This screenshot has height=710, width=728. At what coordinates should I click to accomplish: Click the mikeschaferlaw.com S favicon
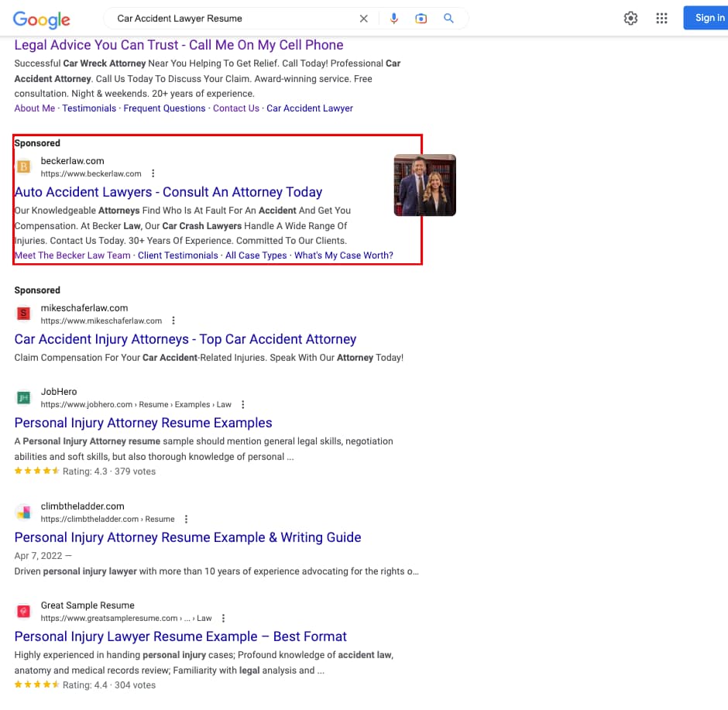point(24,314)
